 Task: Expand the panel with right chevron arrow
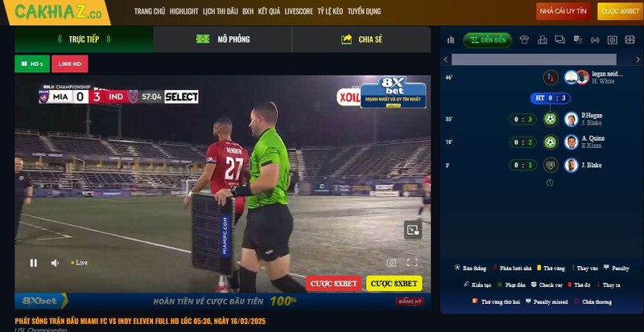638,60
